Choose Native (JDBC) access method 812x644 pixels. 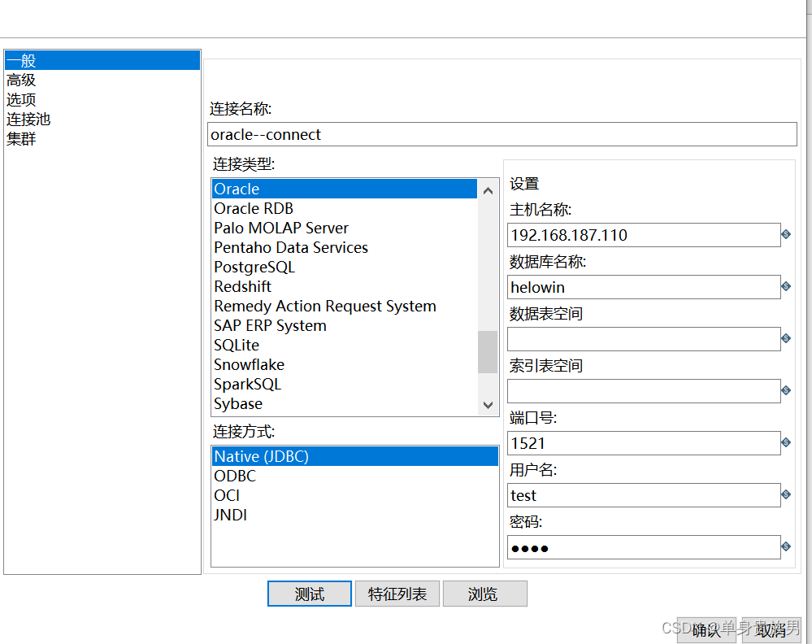(x=355, y=456)
